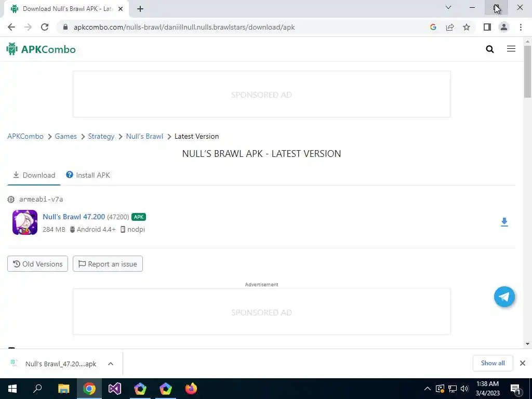Image resolution: width=532 pixels, height=399 pixels.
Task: Click the Null's Brawl app thumbnail
Action: (25, 222)
